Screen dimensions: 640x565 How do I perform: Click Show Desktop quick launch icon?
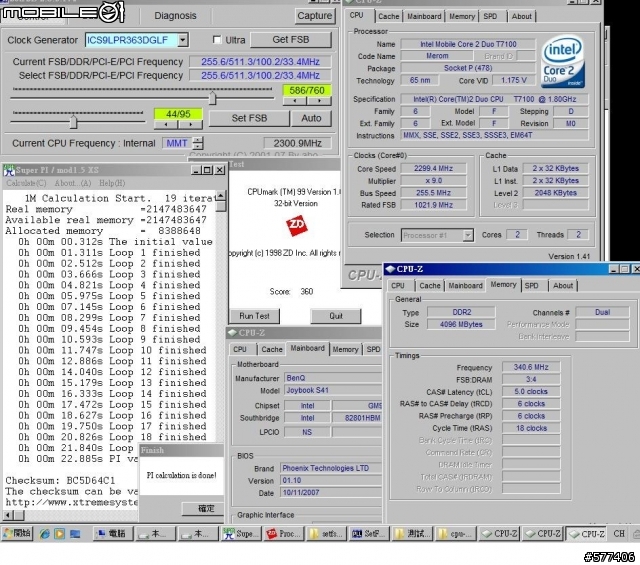click(x=75, y=534)
